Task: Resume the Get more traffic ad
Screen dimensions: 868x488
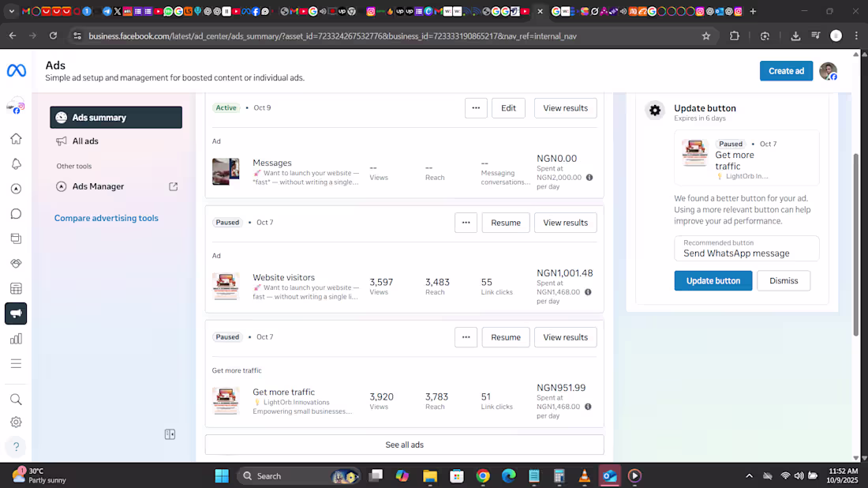Action: [505, 337]
